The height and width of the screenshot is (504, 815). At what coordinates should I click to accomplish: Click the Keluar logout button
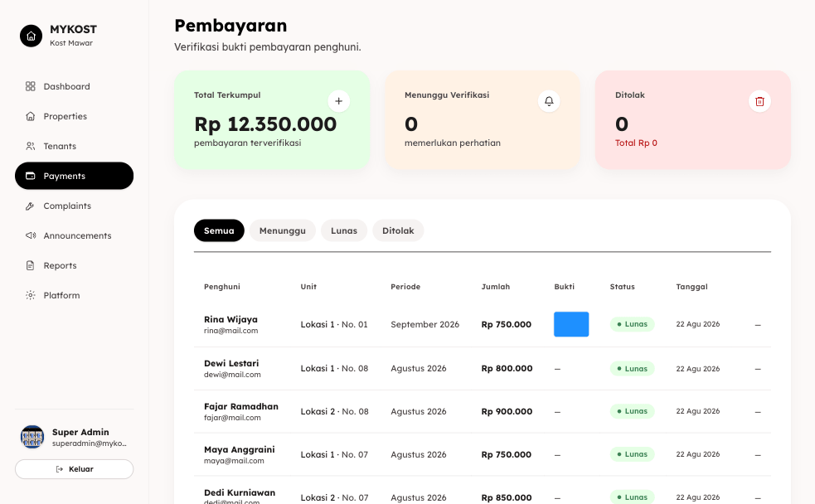[x=75, y=469]
